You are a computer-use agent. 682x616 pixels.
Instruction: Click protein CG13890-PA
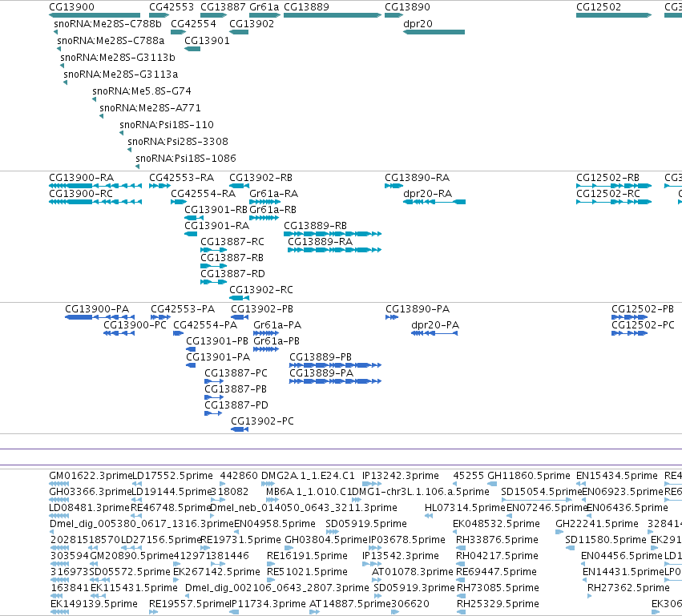tap(392, 317)
